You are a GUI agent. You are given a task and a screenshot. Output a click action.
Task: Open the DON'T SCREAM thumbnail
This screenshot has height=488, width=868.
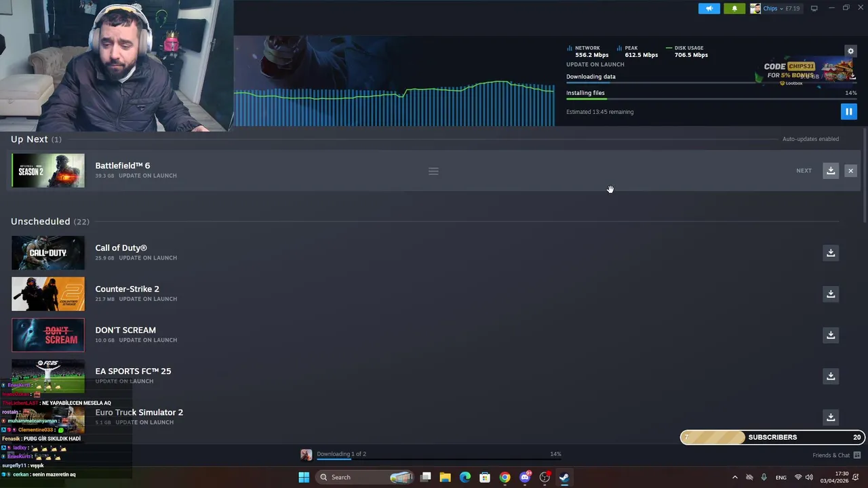(x=48, y=335)
